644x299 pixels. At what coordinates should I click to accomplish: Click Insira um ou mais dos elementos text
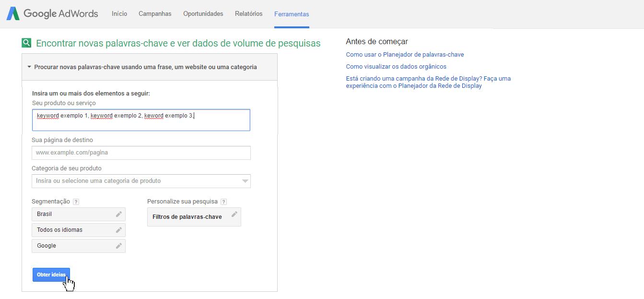tap(91, 94)
